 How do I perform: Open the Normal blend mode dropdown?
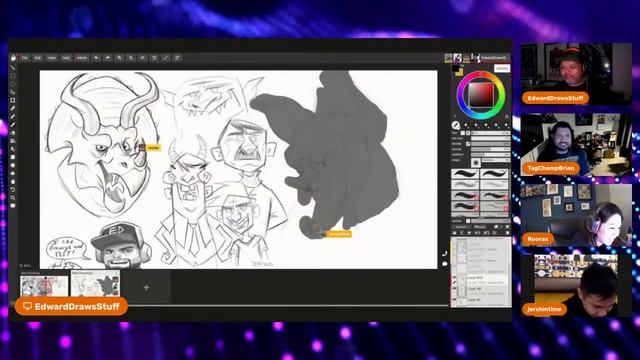point(462,227)
